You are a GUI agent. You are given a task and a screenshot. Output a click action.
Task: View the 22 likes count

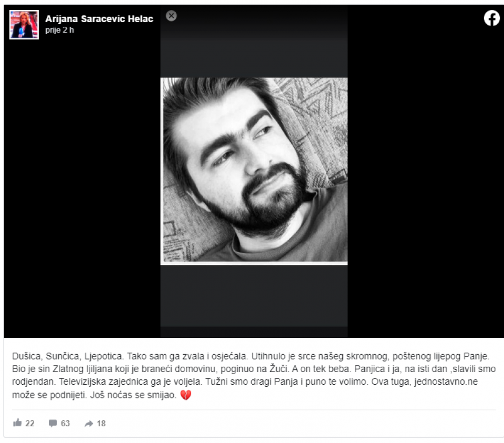tap(30, 424)
